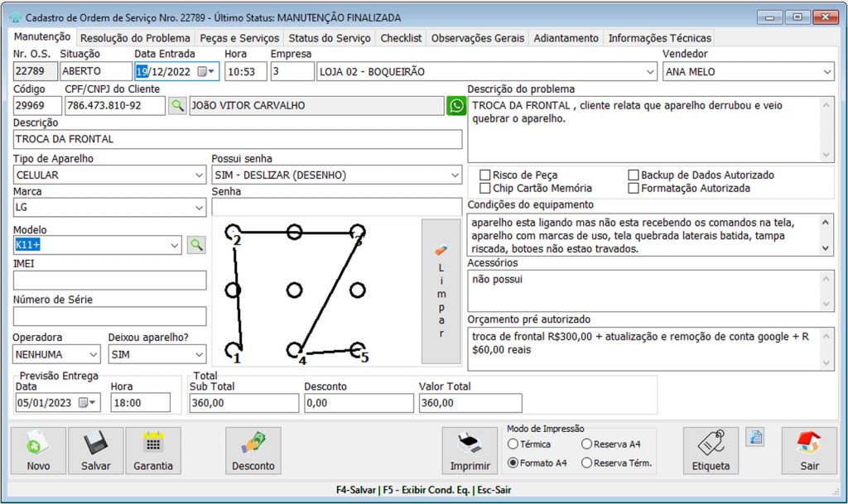Open WhatsApp chat with the client
This screenshot has width=848, height=504.
tap(456, 106)
